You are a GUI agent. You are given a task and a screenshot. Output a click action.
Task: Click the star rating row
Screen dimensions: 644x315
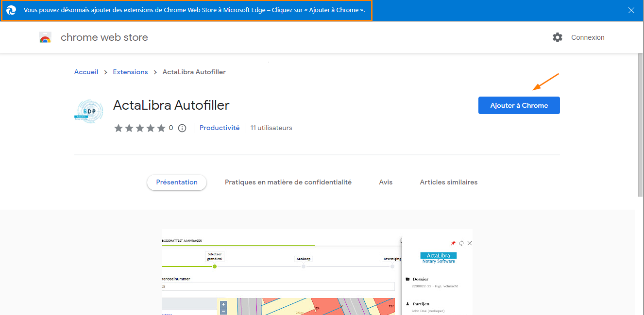(x=140, y=128)
